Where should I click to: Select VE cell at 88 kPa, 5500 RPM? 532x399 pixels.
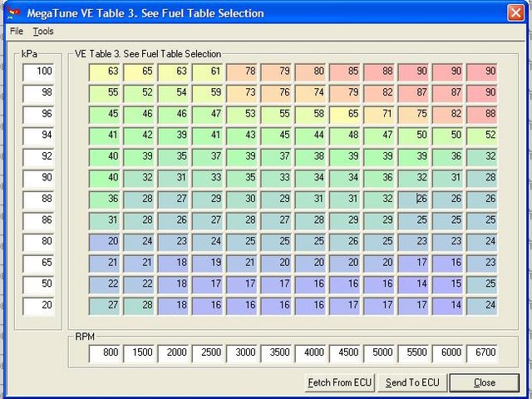(413, 199)
